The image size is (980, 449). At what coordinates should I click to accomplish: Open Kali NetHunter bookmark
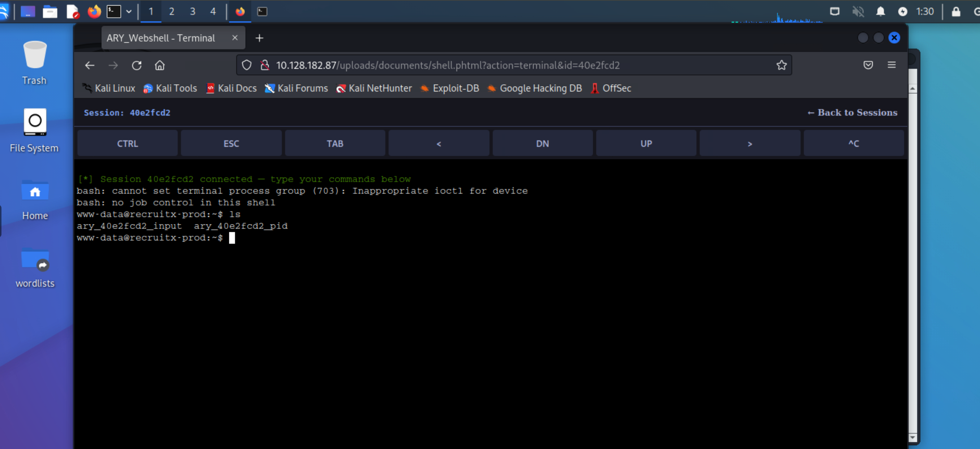(374, 88)
